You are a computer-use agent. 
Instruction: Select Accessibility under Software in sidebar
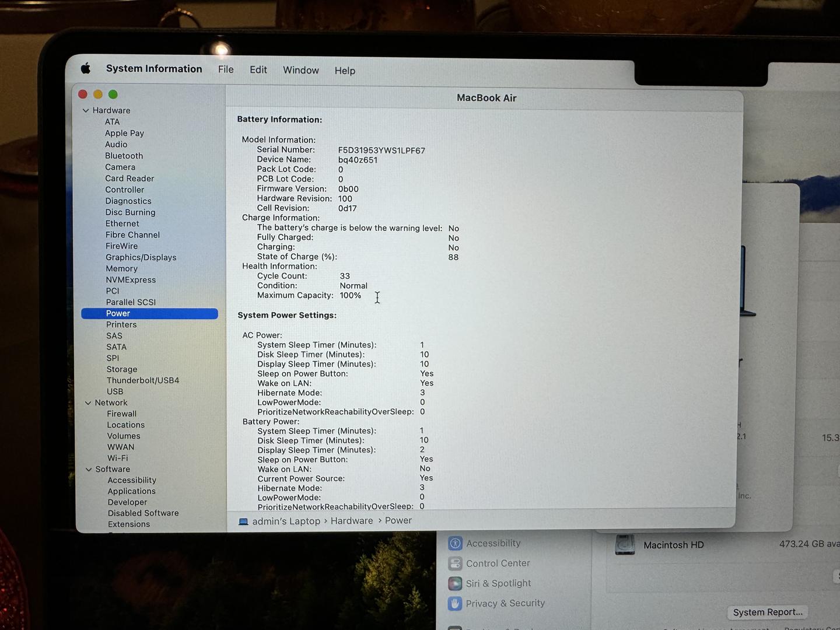click(132, 480)
